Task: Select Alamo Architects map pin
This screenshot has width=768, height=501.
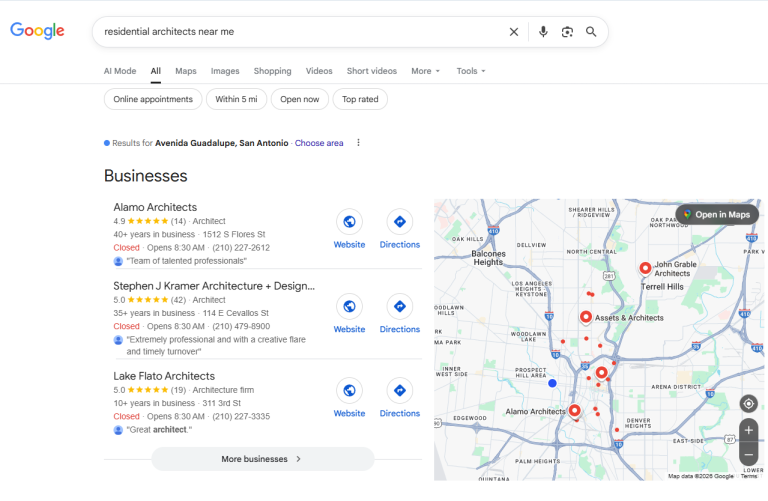Action: click(x=575, y=410)
